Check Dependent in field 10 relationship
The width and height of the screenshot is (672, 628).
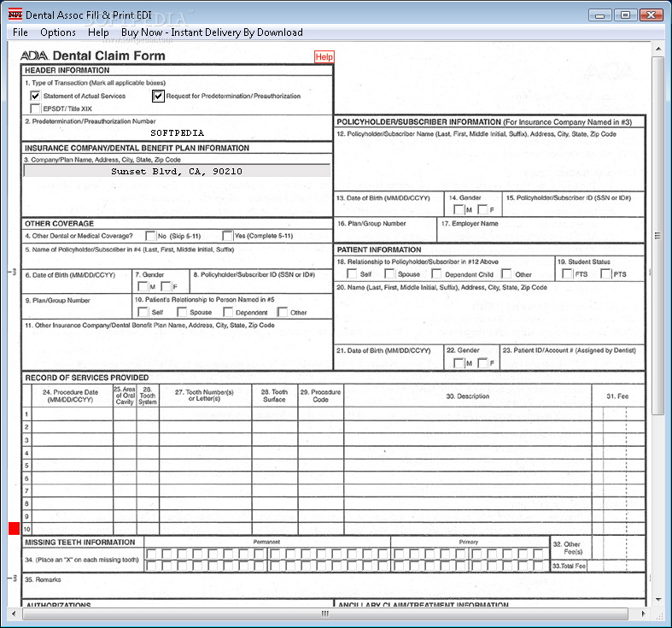[x=228, y=312]
